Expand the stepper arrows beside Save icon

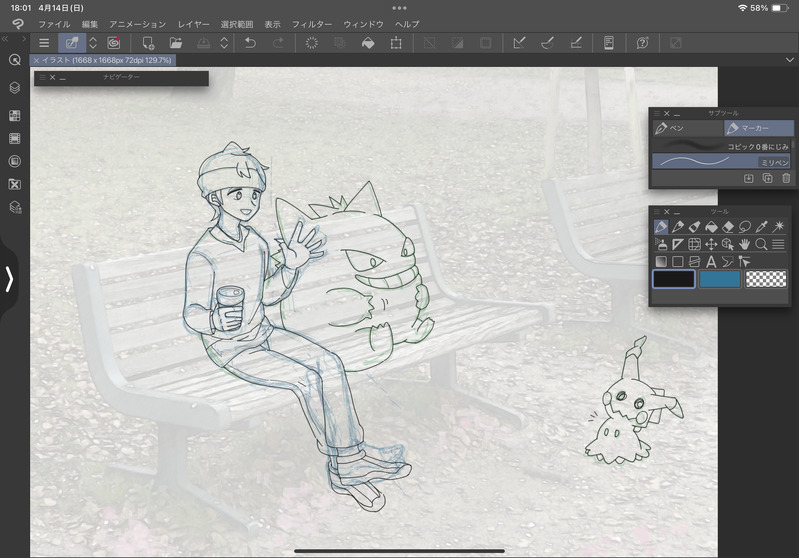point(224,43)
